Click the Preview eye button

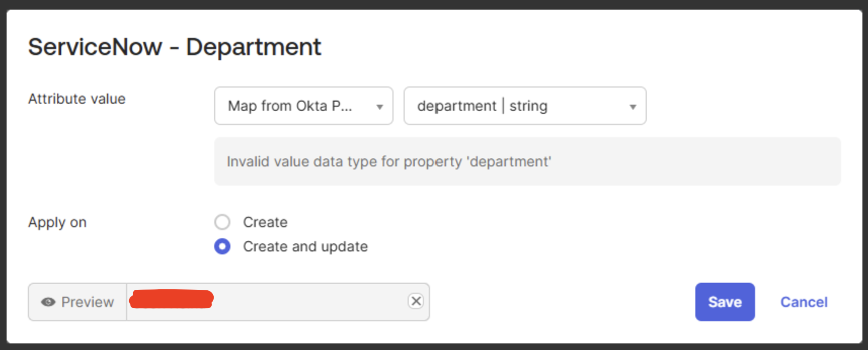(77, 302)
